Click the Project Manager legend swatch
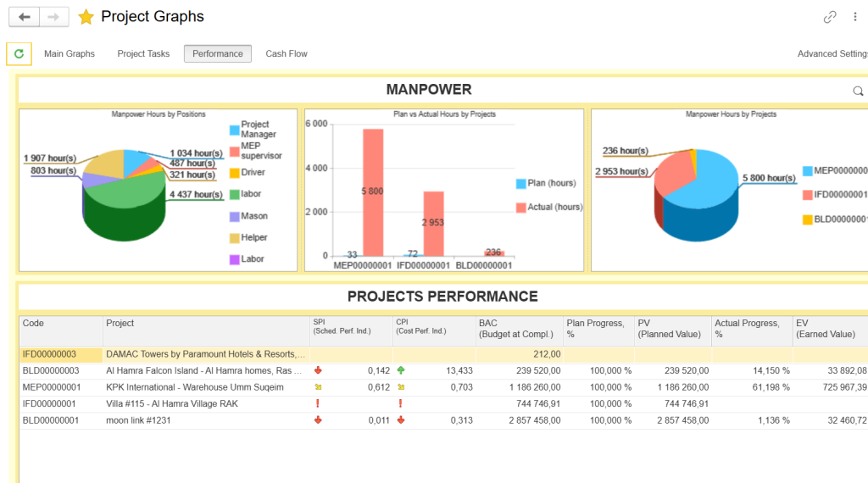This screenshot has width=868, height=483. point(235,130)
